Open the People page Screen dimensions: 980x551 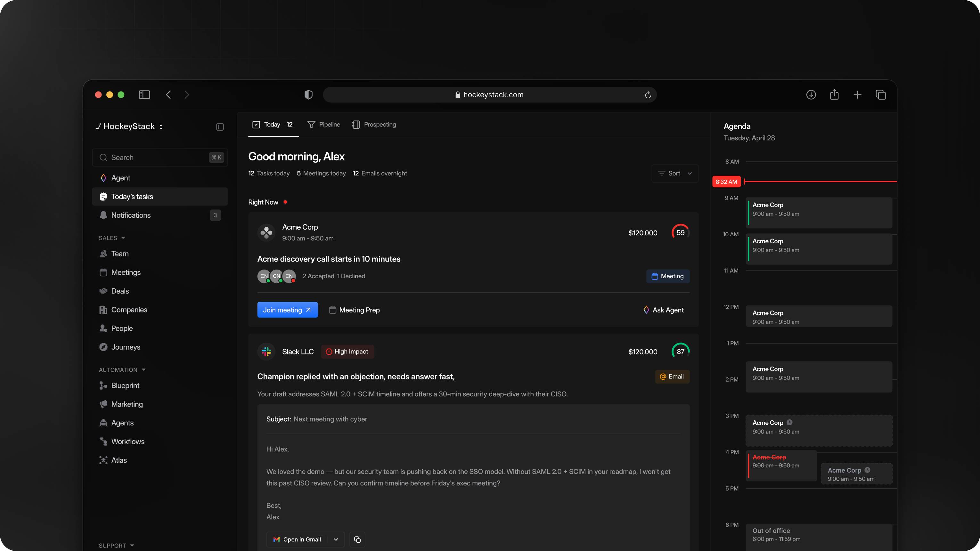point(160,328)
